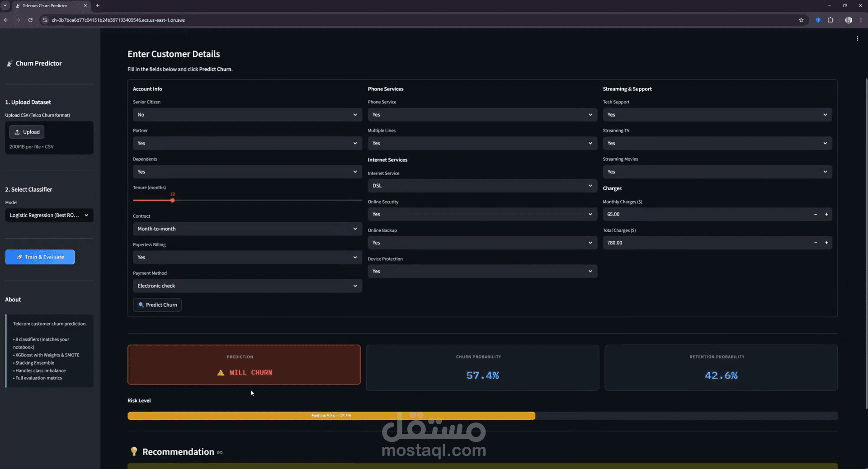
Task: Click the 'XGBoost with Weights & SMOTE' bullet
Action: [x=47, y=355]
